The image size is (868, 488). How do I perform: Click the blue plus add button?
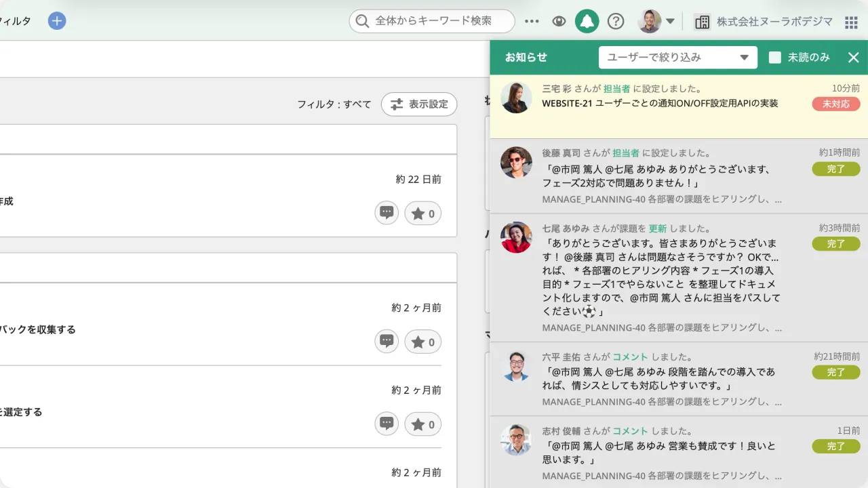pyautogui.click(x=57, y=21)
